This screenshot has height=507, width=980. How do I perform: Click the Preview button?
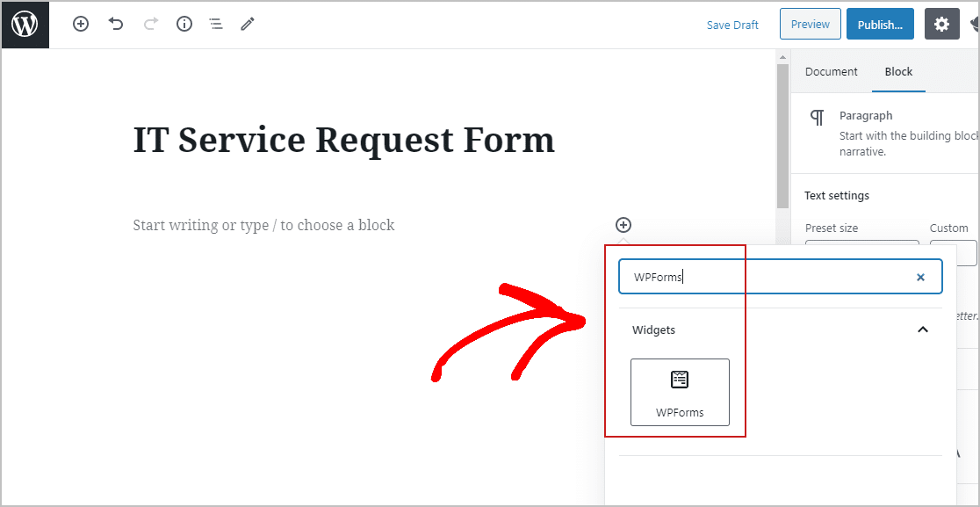[x=810, y=24]
